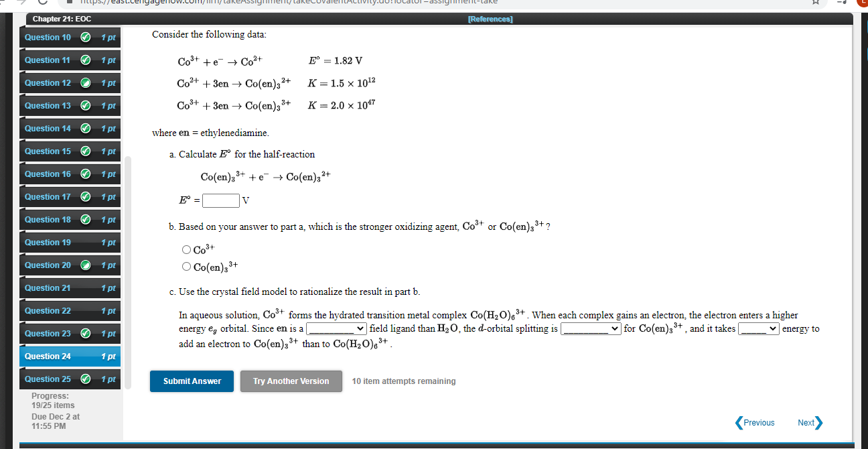Click the checkmark icon on Question 13
The height and width of the screenshot is (449, 868).
[86, 106]
